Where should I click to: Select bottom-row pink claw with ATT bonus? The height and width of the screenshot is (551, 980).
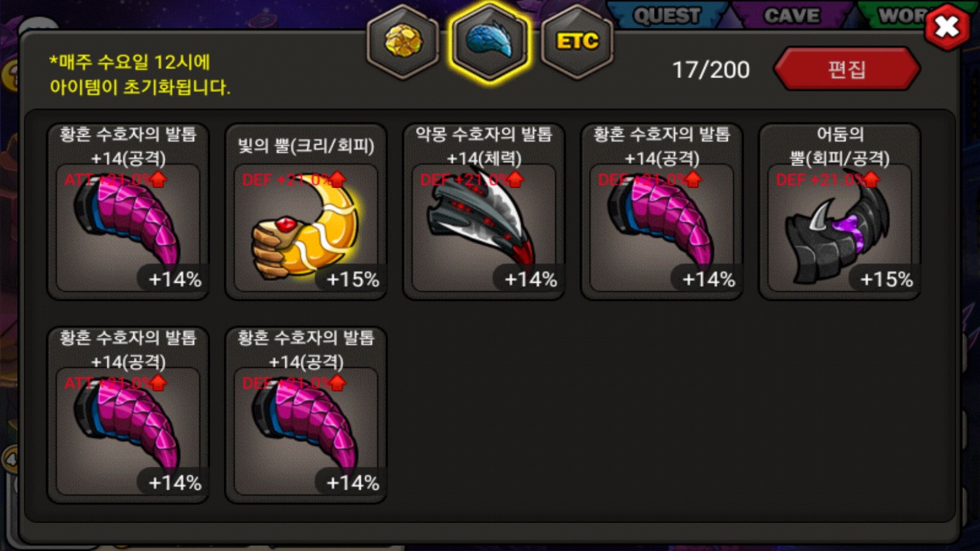pos(128,415)
